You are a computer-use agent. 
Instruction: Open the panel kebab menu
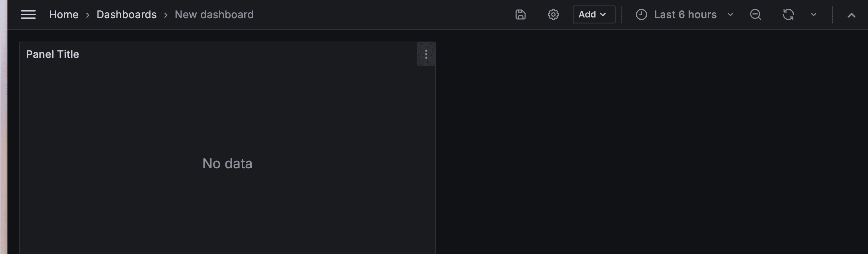(426, 54)
